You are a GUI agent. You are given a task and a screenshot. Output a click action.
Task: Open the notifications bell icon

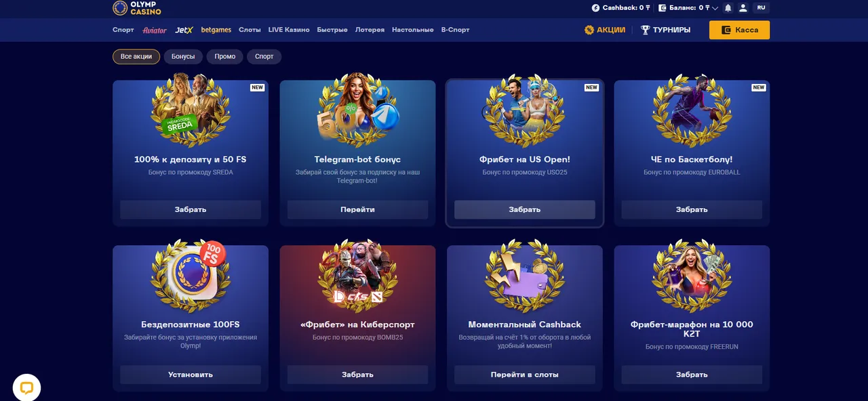[728, 8]
